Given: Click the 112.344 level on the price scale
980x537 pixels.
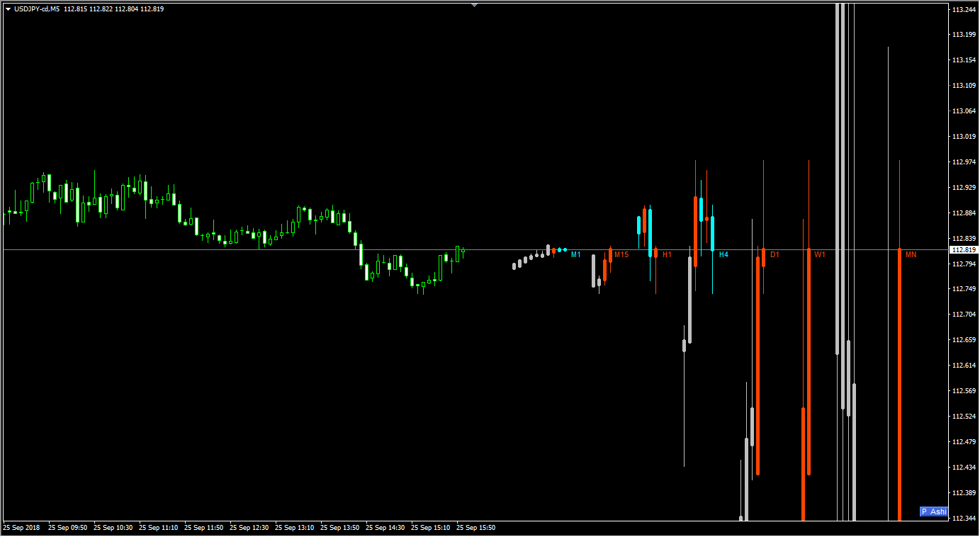Looking at the screenshot, I should coord(964,519).
